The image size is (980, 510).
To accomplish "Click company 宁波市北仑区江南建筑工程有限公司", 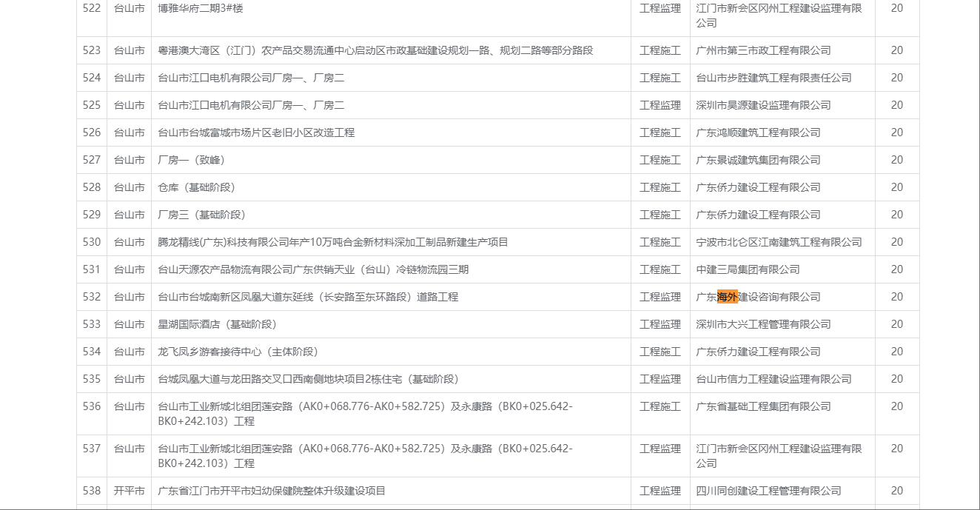I will (x=779, y=242).
